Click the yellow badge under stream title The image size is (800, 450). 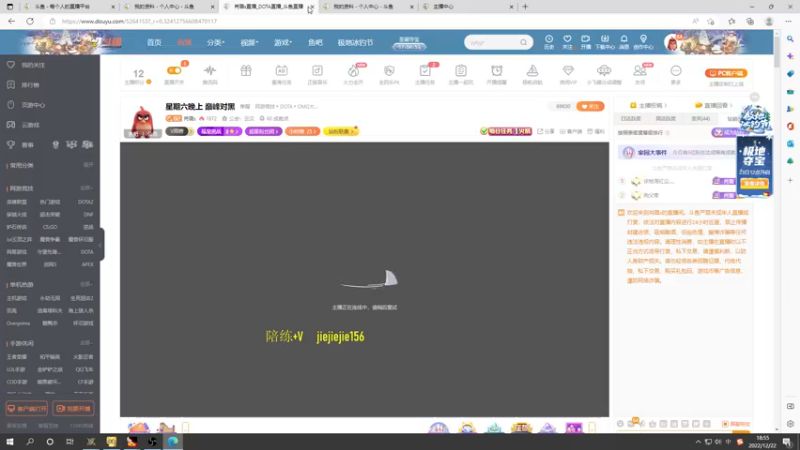341,131
